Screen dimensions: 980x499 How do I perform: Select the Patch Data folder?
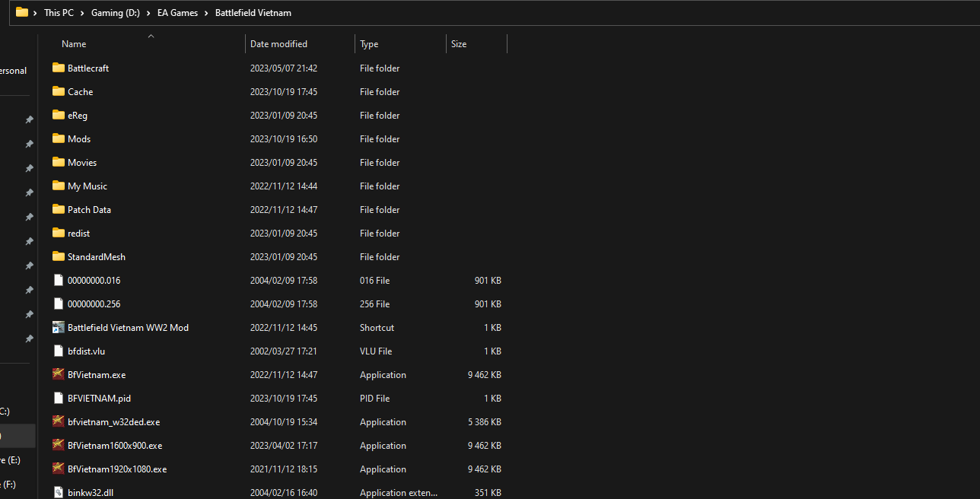pyautogui.click(x=89, y=209)
